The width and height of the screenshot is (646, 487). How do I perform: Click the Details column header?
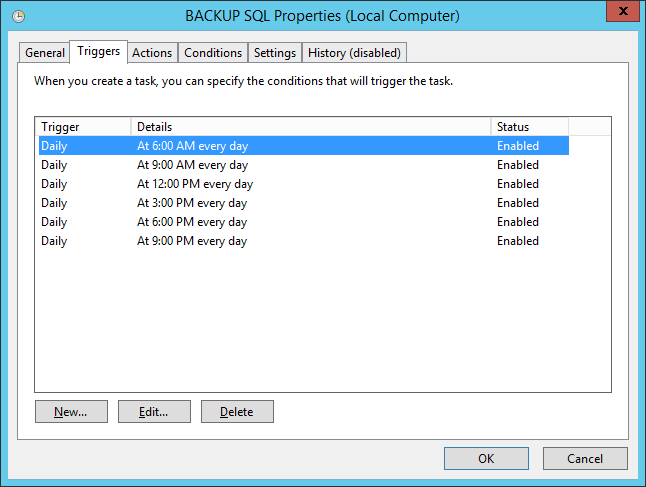point(310,127)
